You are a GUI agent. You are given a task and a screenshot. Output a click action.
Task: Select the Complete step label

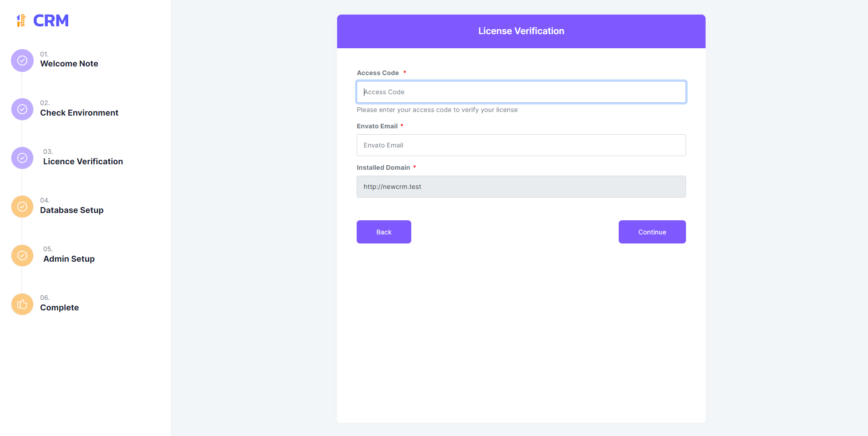pyautogui.click(x=60, y=308)
